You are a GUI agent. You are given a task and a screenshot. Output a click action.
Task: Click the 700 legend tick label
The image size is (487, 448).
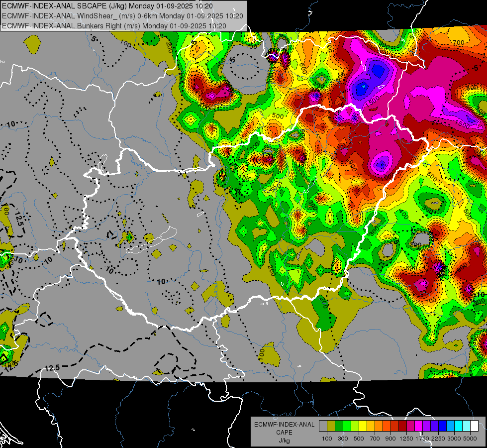[375, 439]
